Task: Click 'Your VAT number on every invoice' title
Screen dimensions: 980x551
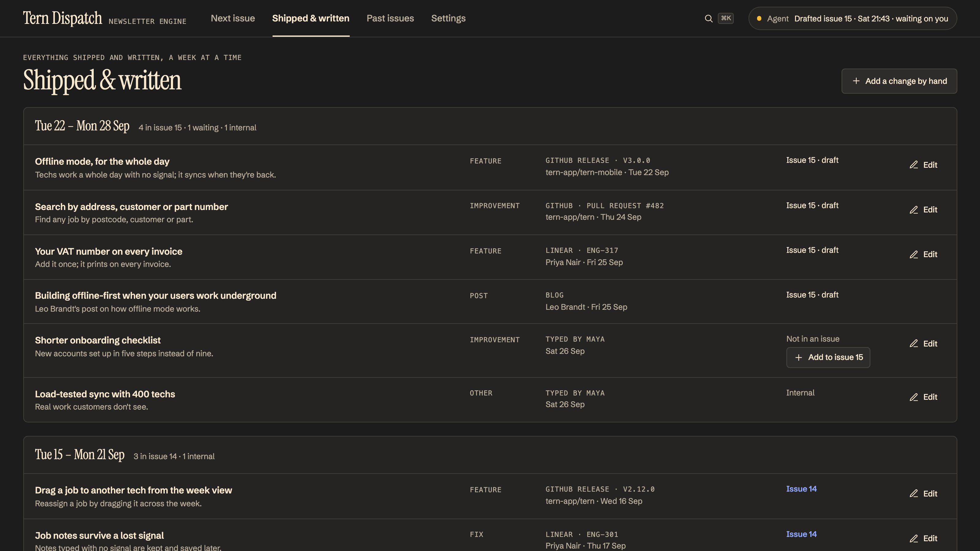Action: point(108,251)
